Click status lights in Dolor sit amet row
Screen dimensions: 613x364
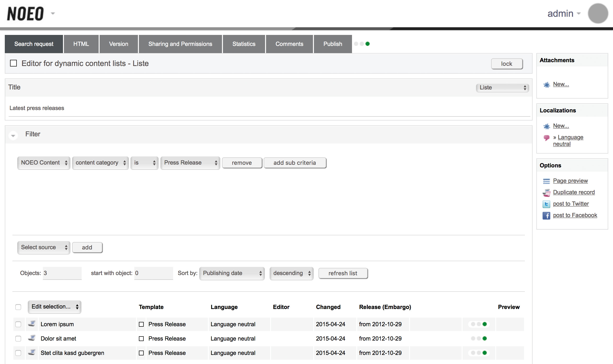(x=479, y=338)
